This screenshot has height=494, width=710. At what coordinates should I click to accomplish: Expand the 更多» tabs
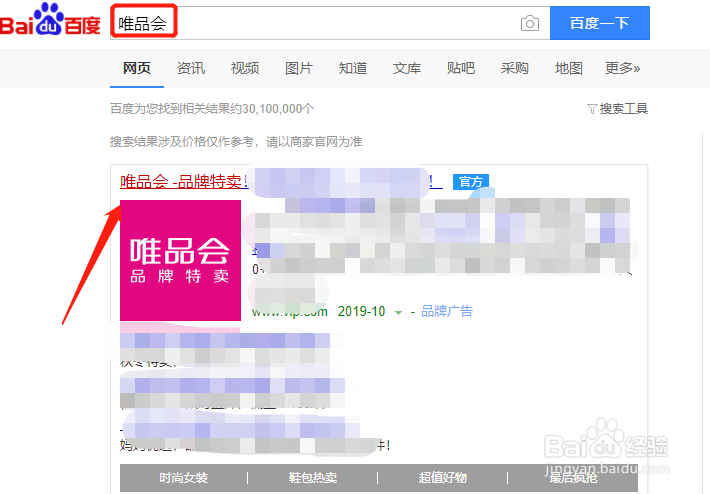pyautogui.click(x=623, y=68)
